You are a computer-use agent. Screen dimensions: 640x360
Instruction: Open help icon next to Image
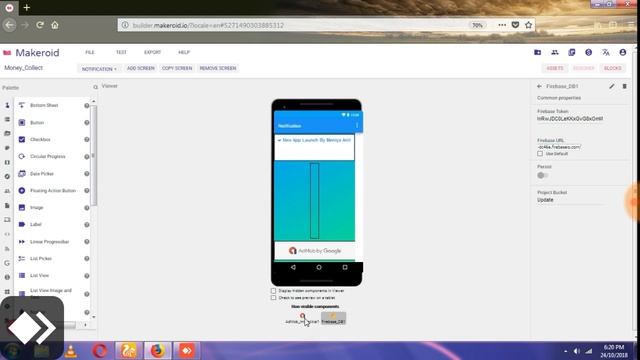[87, 208]
